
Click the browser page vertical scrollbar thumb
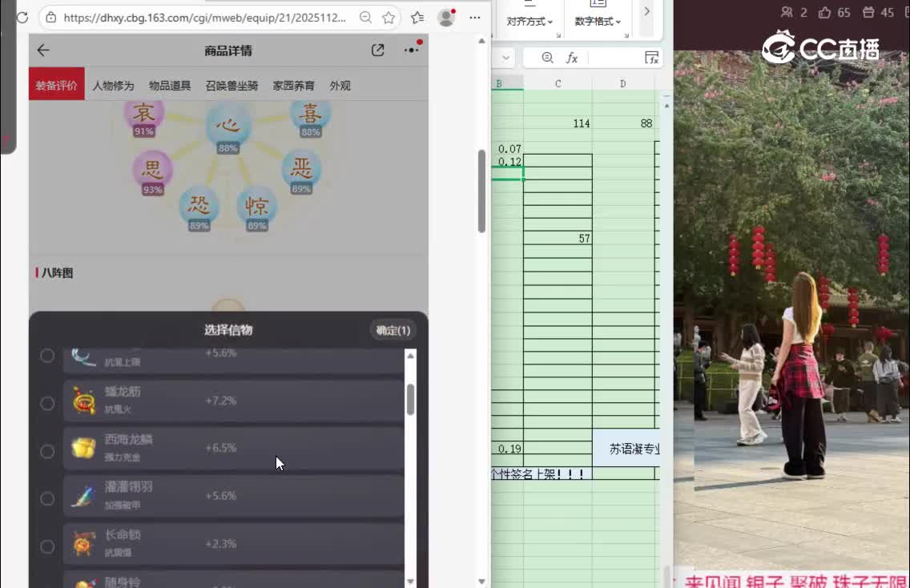(x=481, y=191)
